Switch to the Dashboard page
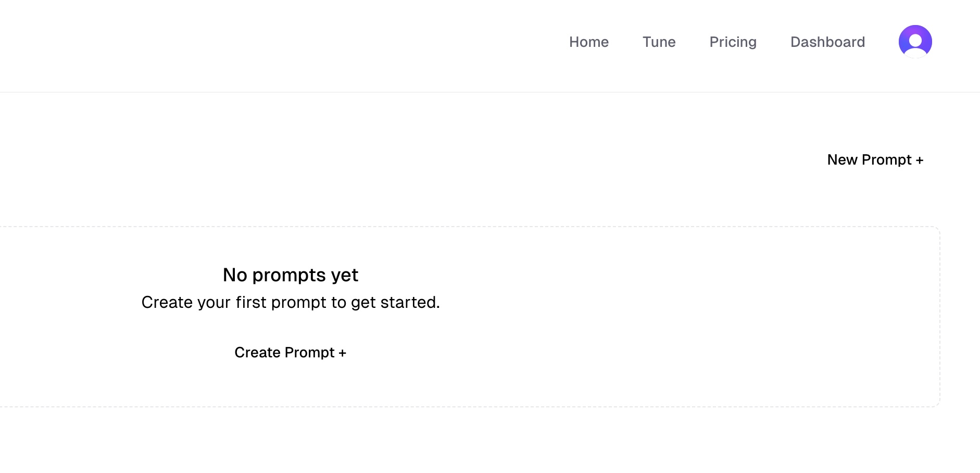 [827, 42]
